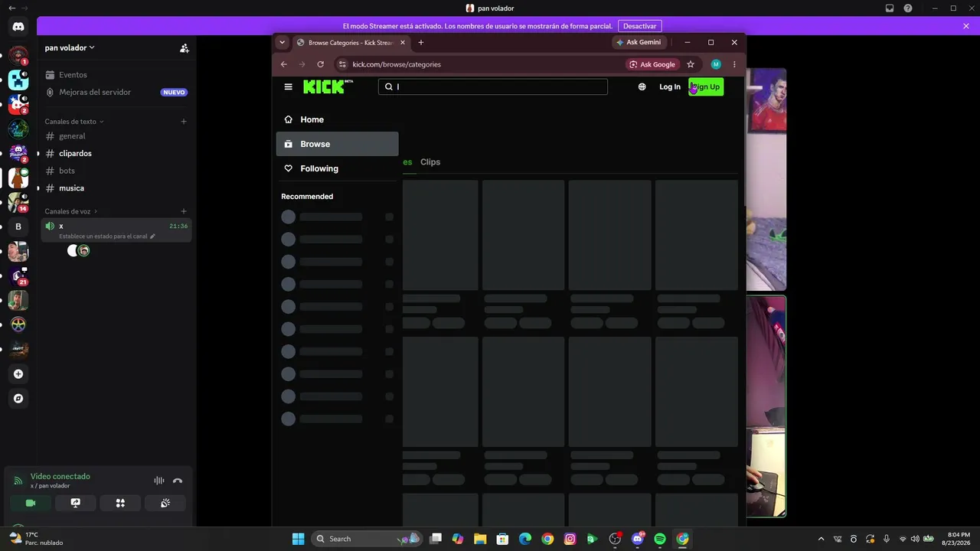Create a new text channel with plus
980x551 pixels.
coord(184,122)
